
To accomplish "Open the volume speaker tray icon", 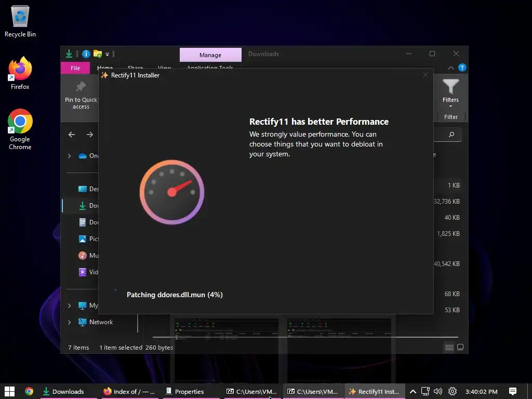I will (x=438, y=392).
